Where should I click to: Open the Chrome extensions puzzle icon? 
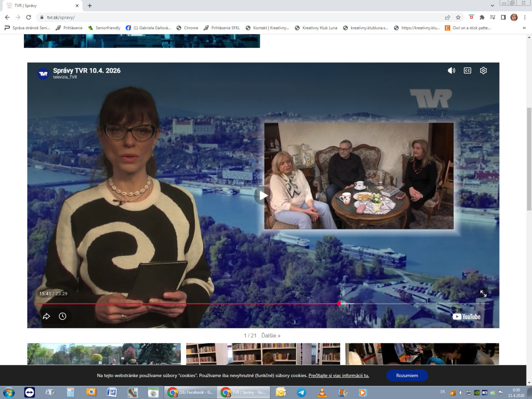tap(482, 17)
